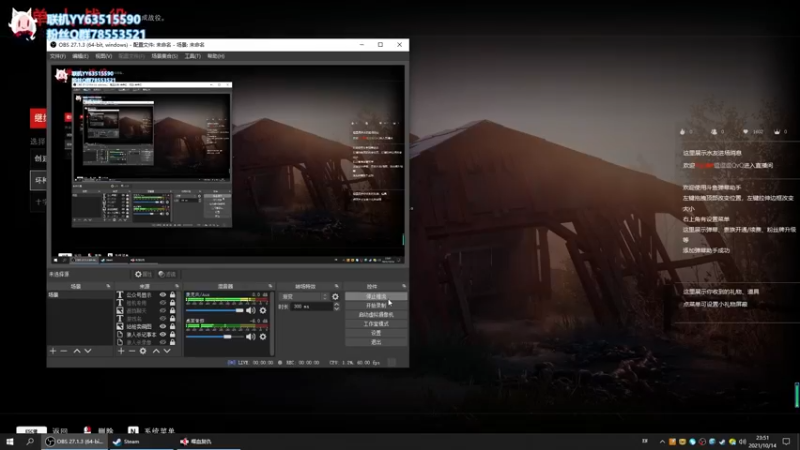
Task: Toggle visibility eye of the second source row
Action: (163, 303)
